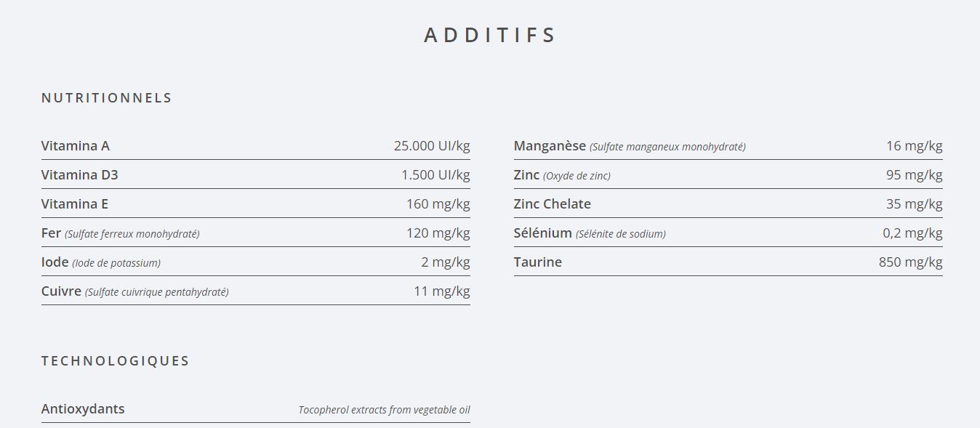Click the TECHNOLOGIQUES section title
980x428 pixels.
point(115,360)
